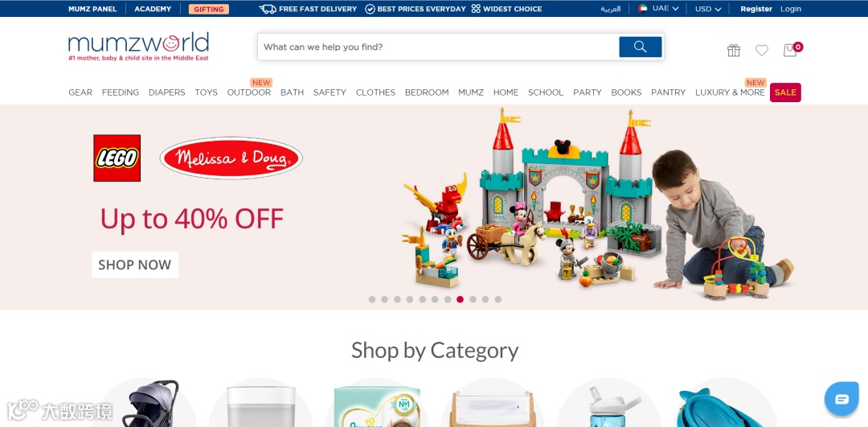Screen dimensions: 868x427
Task: Open the shopping bag cart icon
Action: 790,50
